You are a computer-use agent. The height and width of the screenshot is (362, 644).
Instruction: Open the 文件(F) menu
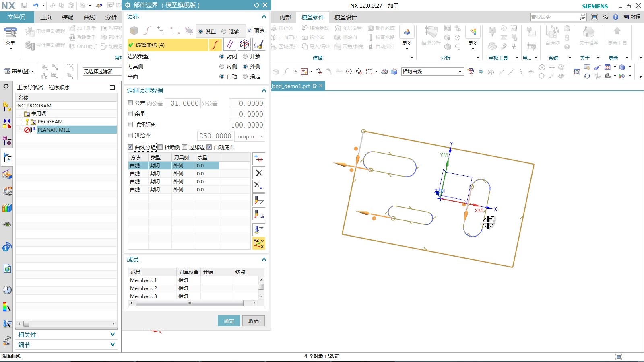[17, 17]
